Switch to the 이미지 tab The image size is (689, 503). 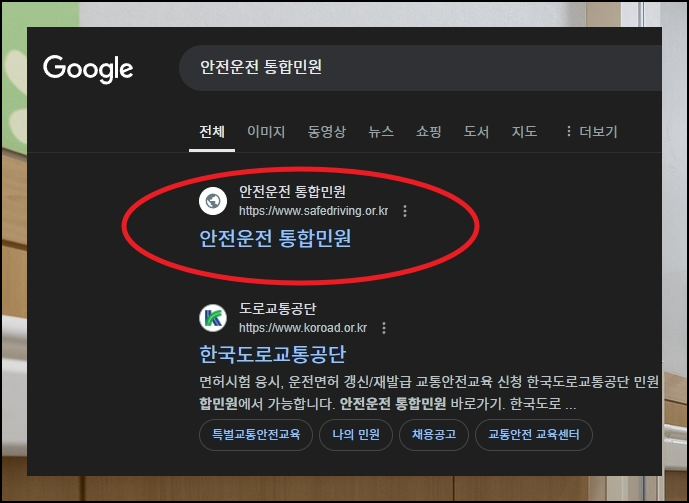[266, 131]
